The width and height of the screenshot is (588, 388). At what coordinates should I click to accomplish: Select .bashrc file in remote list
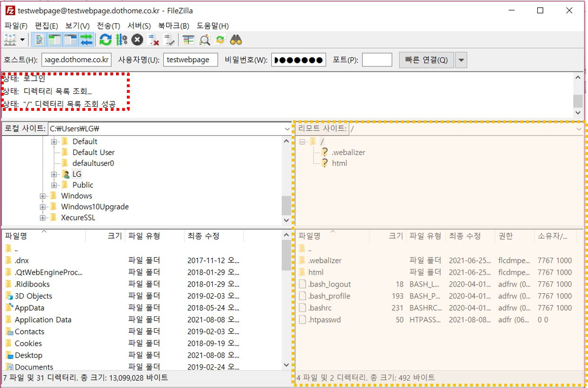(320, 308)
